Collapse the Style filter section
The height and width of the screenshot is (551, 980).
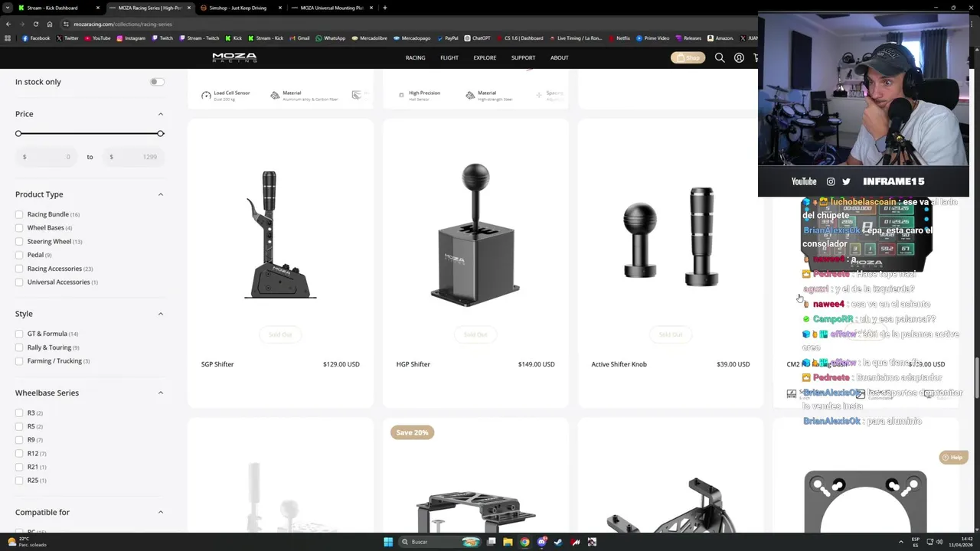[x=160, y=314]
